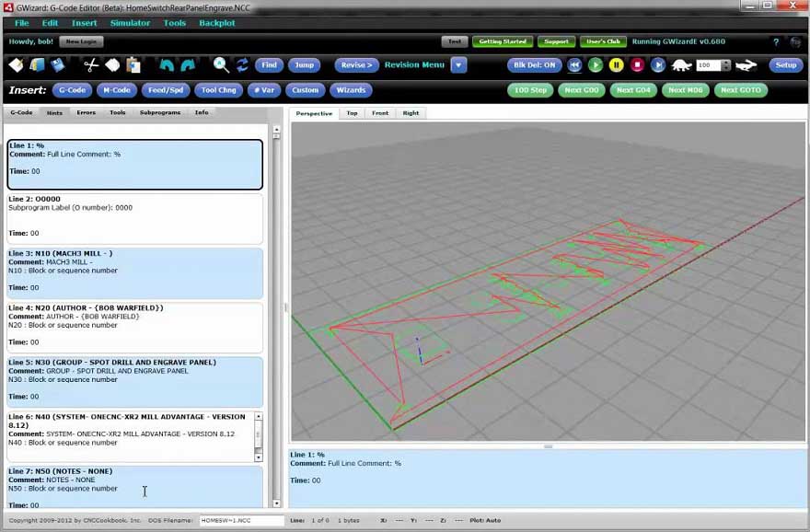Click the question mark help icon

coord(776,42)
